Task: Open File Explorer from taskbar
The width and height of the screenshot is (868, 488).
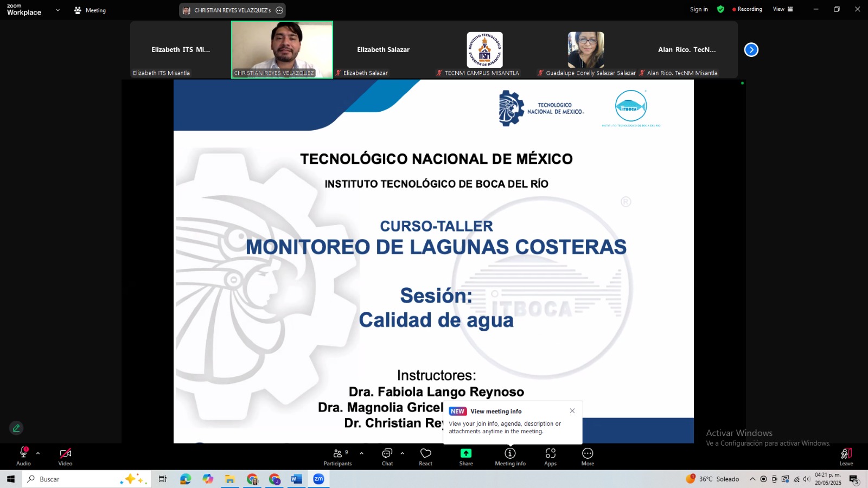Action: click(x=230, y=479)
